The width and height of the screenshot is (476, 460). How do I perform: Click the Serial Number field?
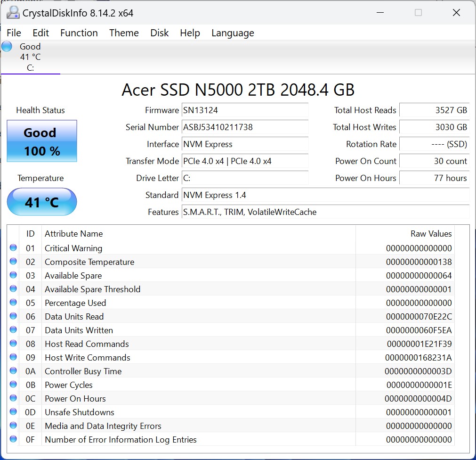tap(245, 127)
